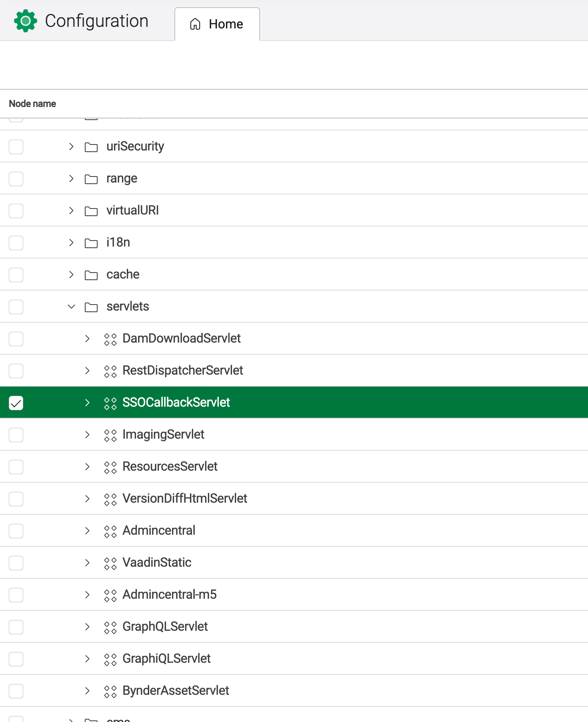Click the SSOCallbackServlet node icon
588x722 pixels.
[110, 403]
